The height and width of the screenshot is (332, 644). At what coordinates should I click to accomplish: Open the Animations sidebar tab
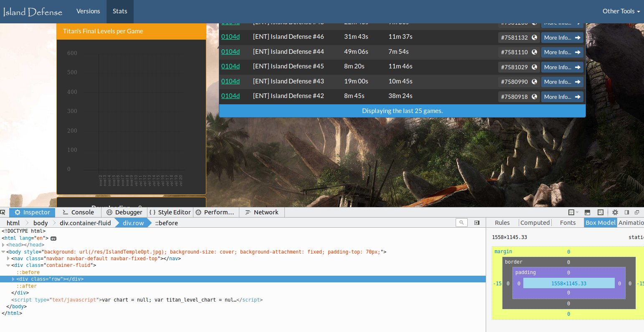(x=631, y=223)
